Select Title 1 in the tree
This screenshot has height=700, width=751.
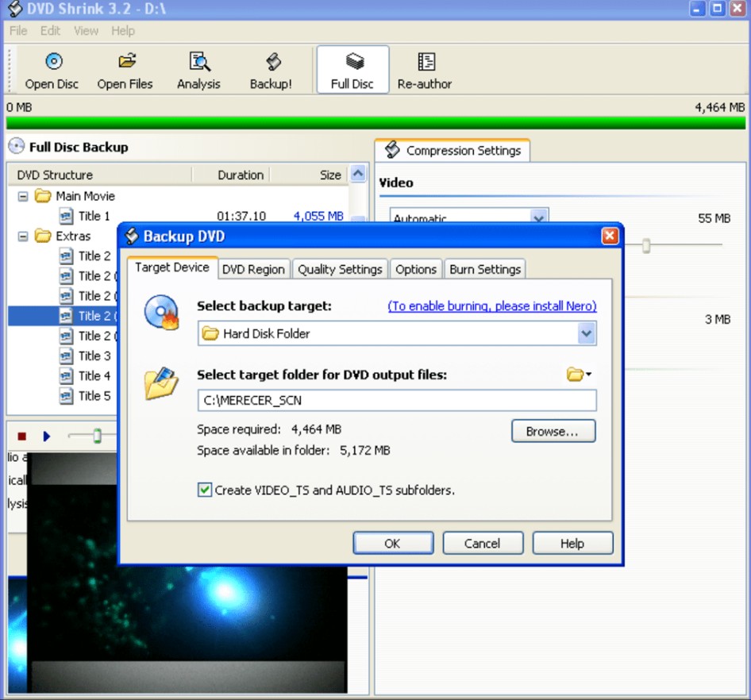(94, 216)
